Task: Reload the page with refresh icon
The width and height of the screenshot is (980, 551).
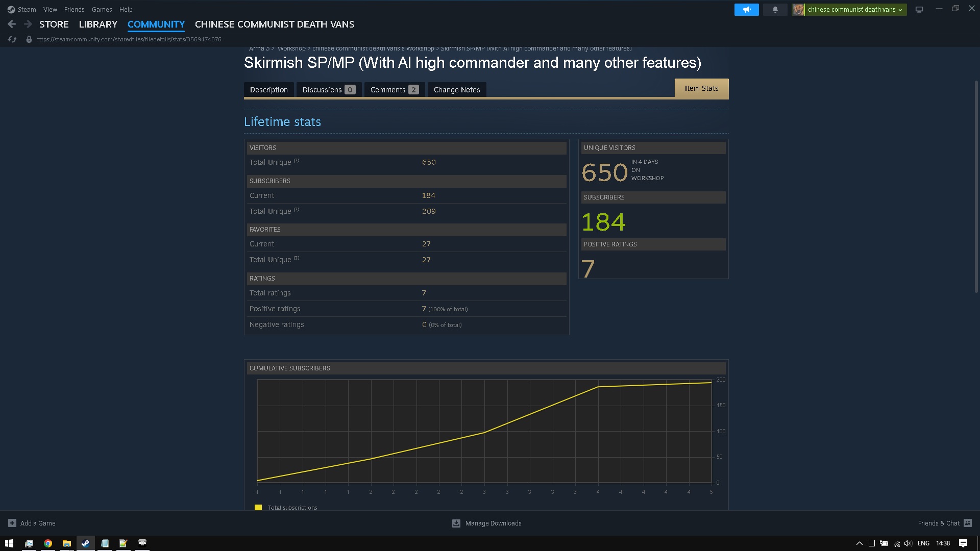Action: coord(12,39)
